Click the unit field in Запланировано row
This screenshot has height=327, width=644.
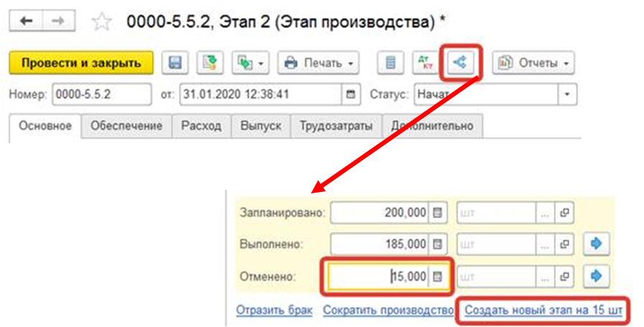click(x=496, y=213)
